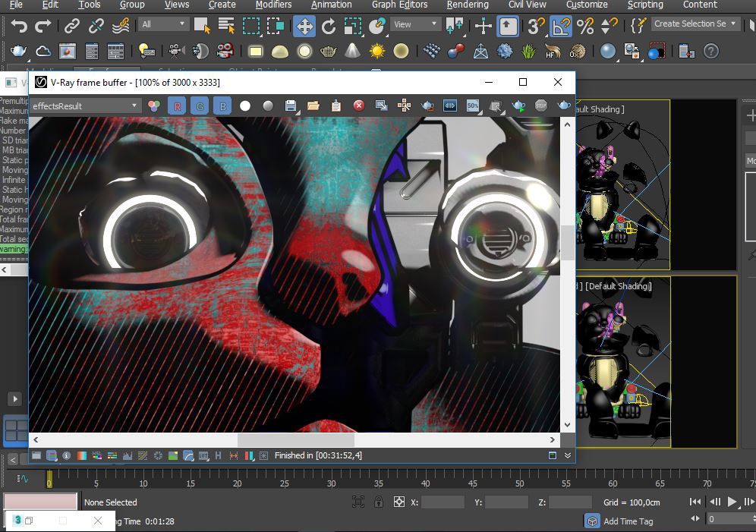Viewport: 756px width, 532px height.
Task: Click the Stop rendering button
Action: [540, 106]
